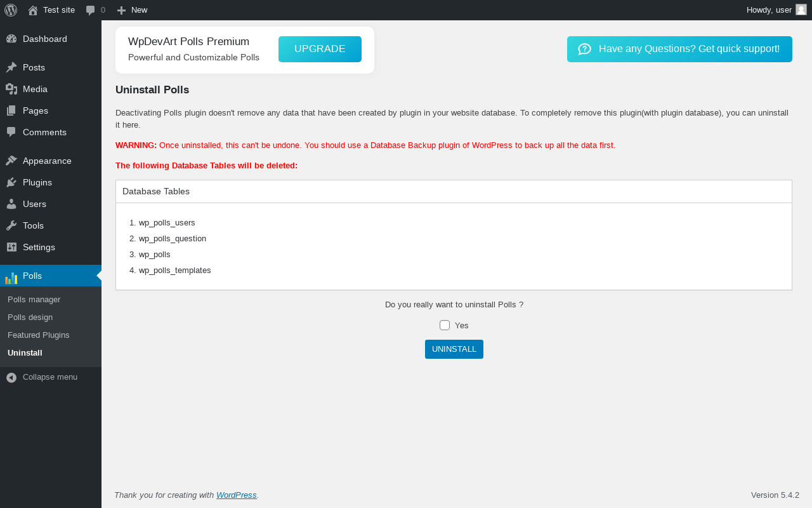This screenshot has height=508, width=812.
Task: Open the Plugins menu
Action: pyautogui.click(x=51, y=182)
